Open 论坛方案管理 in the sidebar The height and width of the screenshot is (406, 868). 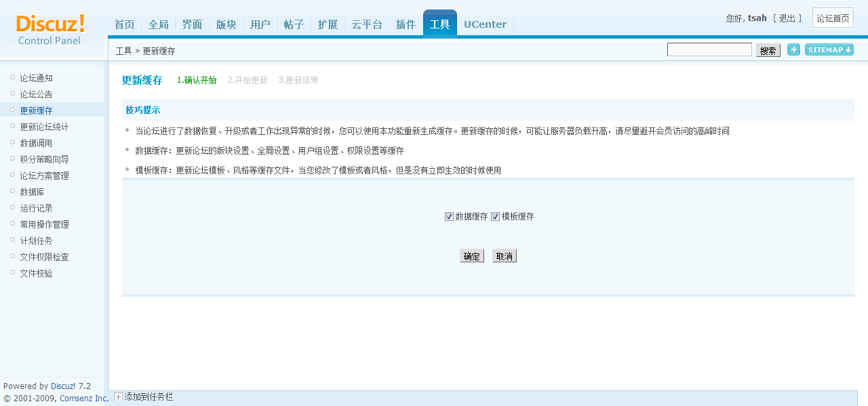pos(44,176)
